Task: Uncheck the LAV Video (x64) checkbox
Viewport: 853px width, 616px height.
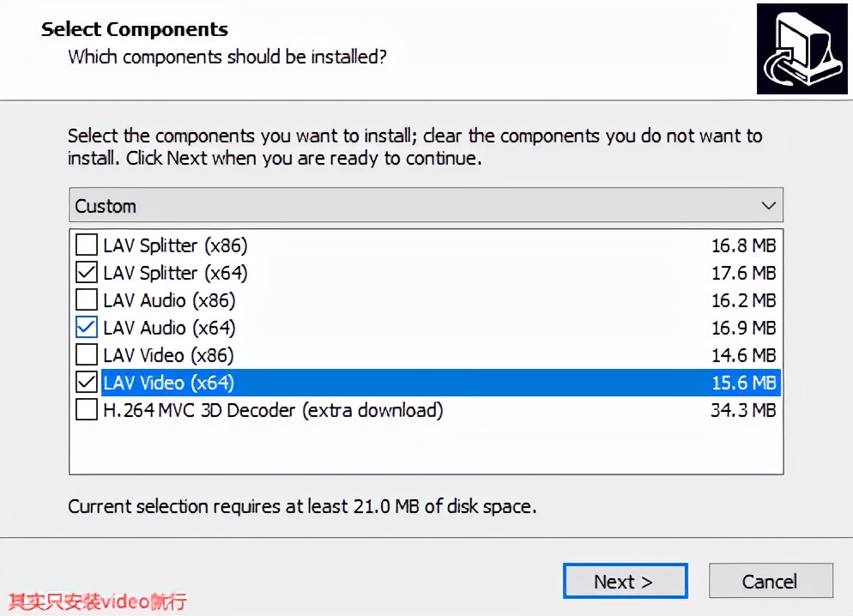Action: [x=87, y=383]
